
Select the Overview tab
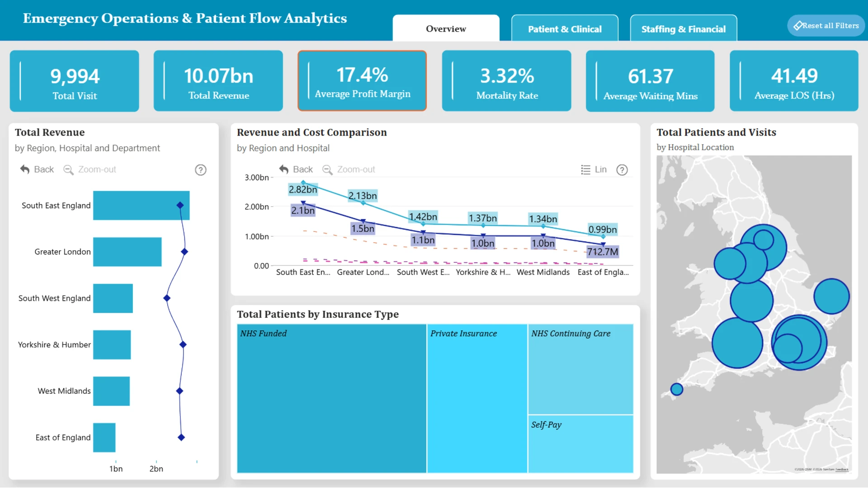[x=446, y=28]
